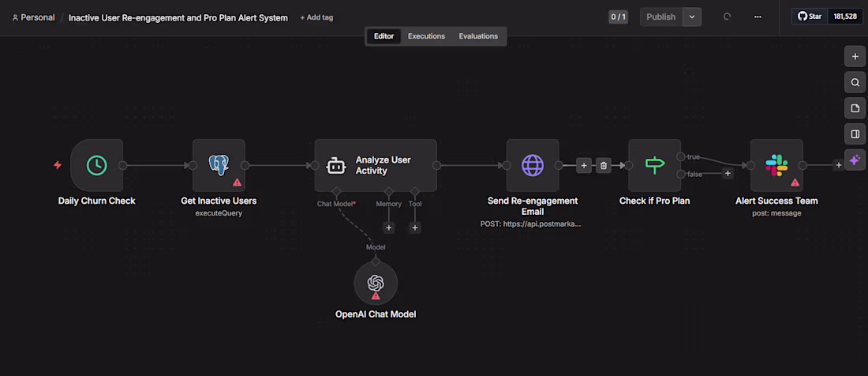This screenshot has height=376, width=868.
Task: Click the 181,528 star count
Action: (845, 17)
